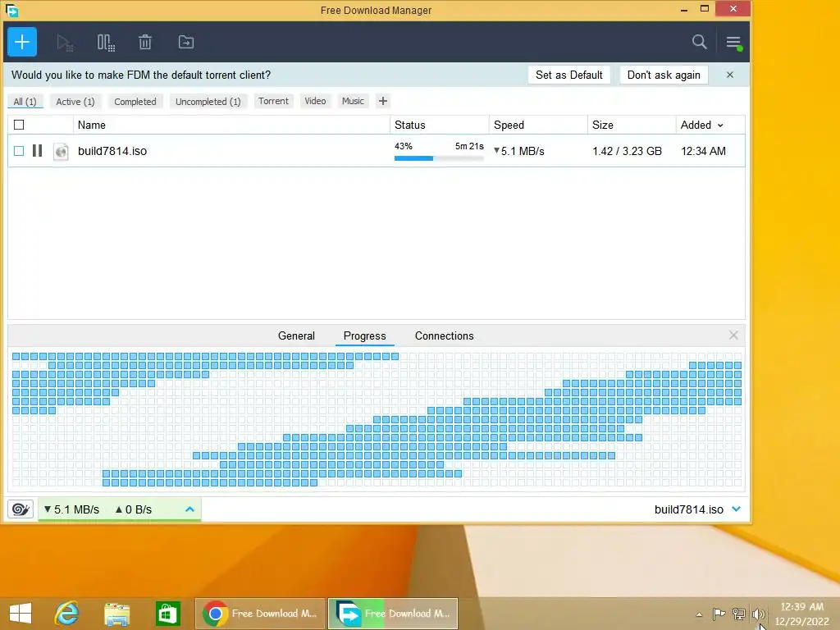Click the Action Center flag icon
Image resolution: width=840 pixels, height=630 pixels.
tap(719, 614)
